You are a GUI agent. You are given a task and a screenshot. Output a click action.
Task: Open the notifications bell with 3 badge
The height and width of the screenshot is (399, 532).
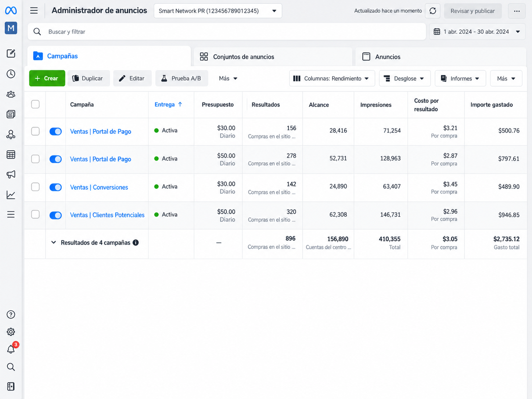click(x=11, y=349)
